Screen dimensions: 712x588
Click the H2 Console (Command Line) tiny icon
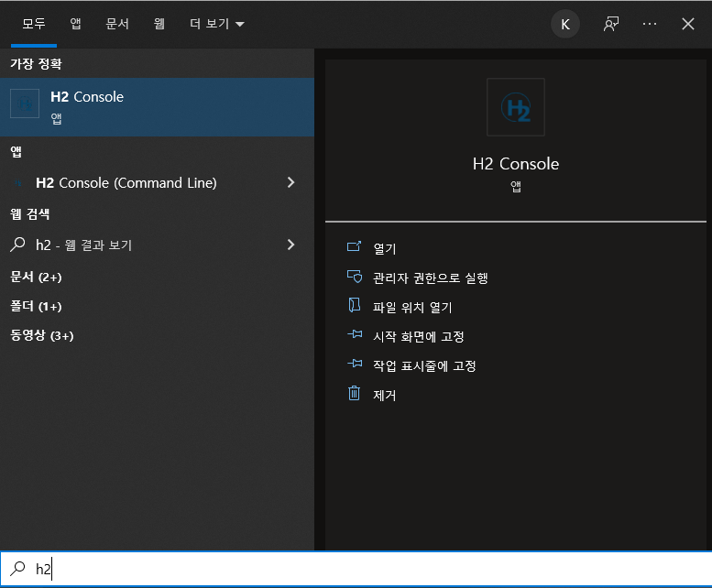[x=18, y=183]
